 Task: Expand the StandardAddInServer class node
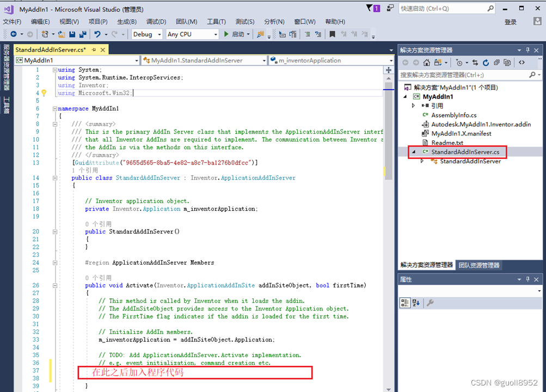tap(422, 161)
